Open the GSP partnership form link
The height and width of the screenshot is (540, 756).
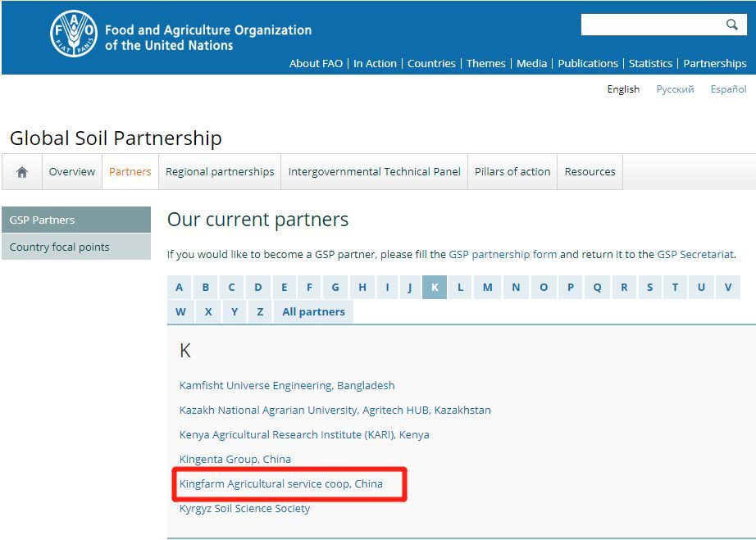(x=503, y=254)
